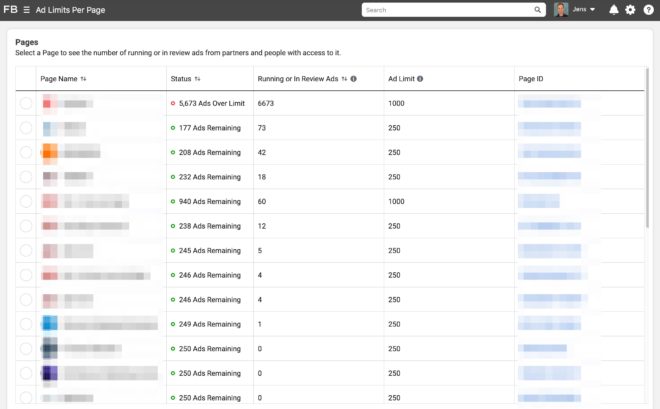Open the help question mark icon
Image resolution: width=660 pixels, height=409 pixels.
(x=649, y=10)
